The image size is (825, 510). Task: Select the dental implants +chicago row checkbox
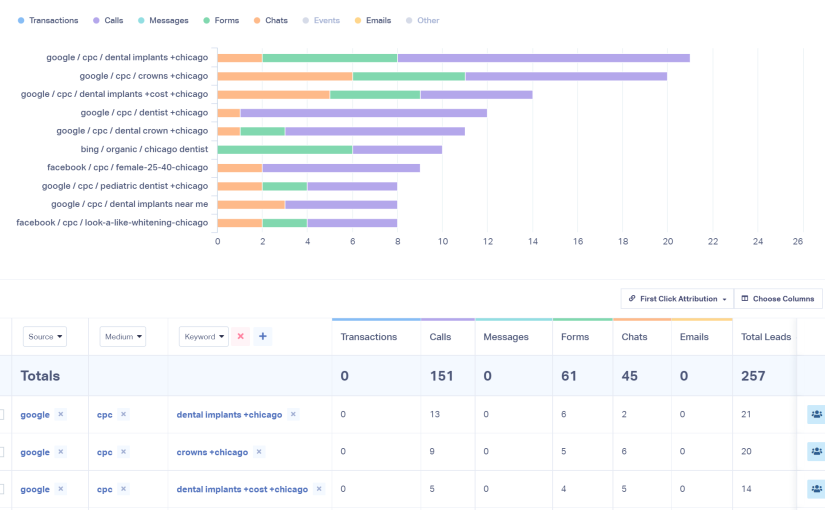tap(2, 415)
